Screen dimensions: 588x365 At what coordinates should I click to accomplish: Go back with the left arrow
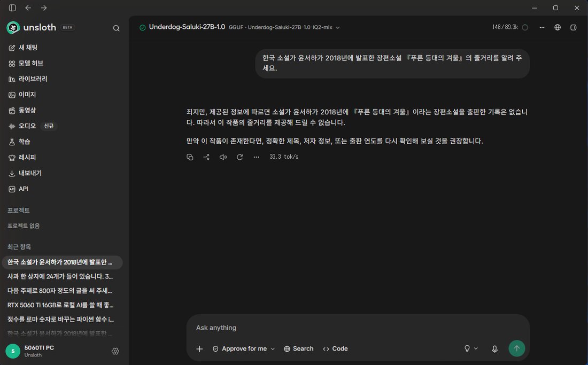[x=28, y=8]
